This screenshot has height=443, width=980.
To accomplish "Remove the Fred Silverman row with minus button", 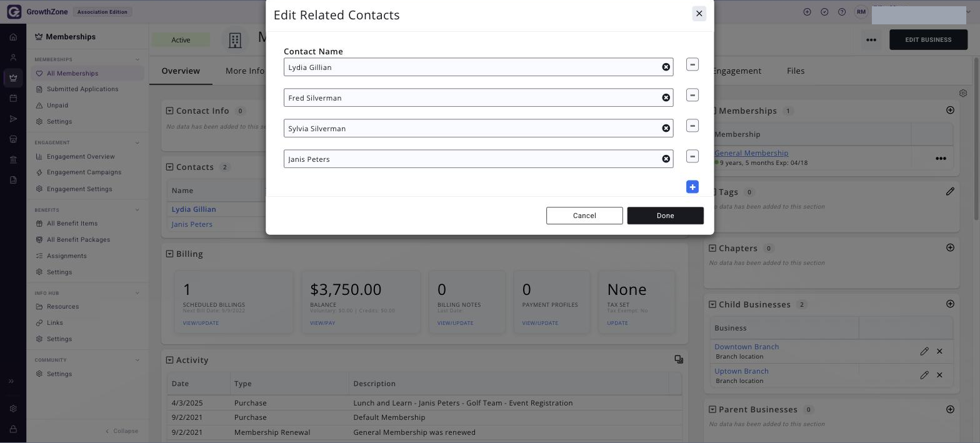I will pos(692,95).
